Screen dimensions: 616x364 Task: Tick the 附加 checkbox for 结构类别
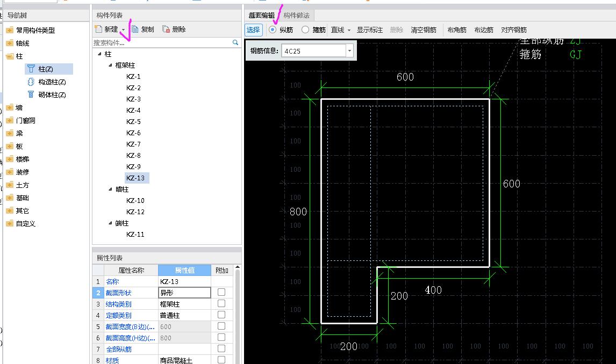pyautogui.click(x=221, y=303)
